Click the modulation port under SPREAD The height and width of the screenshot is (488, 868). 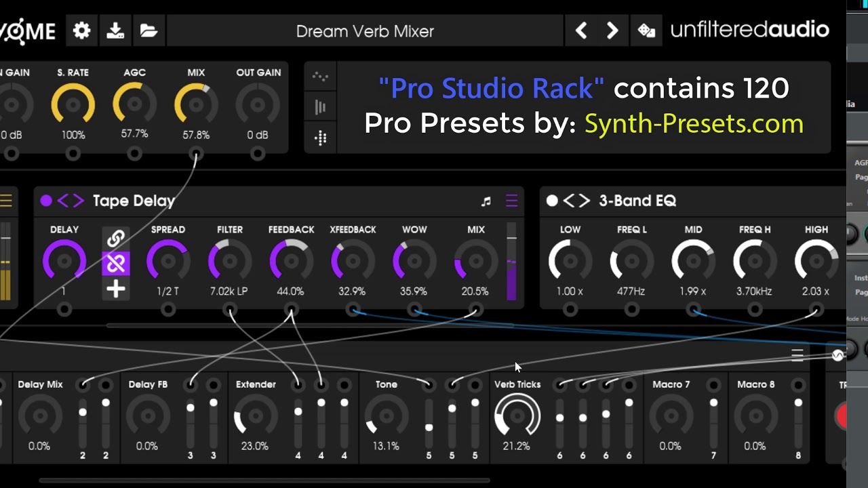click(168, 310)
